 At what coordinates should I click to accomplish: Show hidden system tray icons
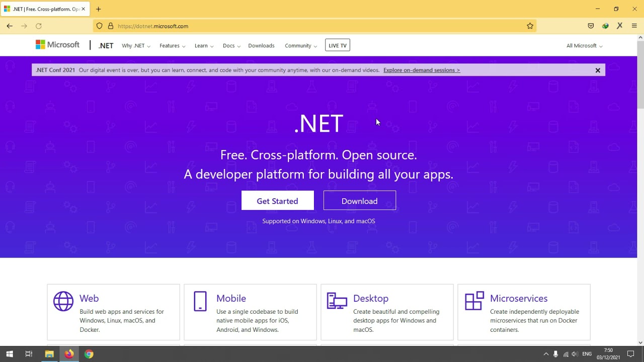click(546, 354)
